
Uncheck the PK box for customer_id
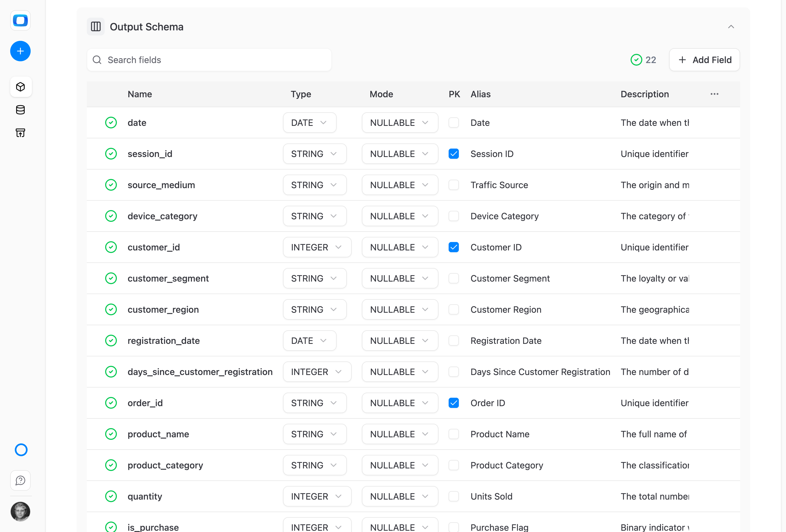(x=453, y=247)
